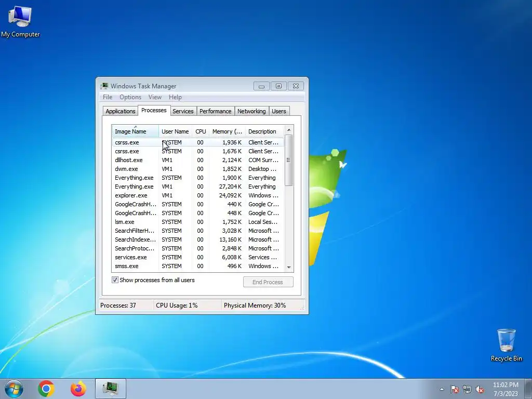
Task: Sort by Description column header
Action: 264,131
